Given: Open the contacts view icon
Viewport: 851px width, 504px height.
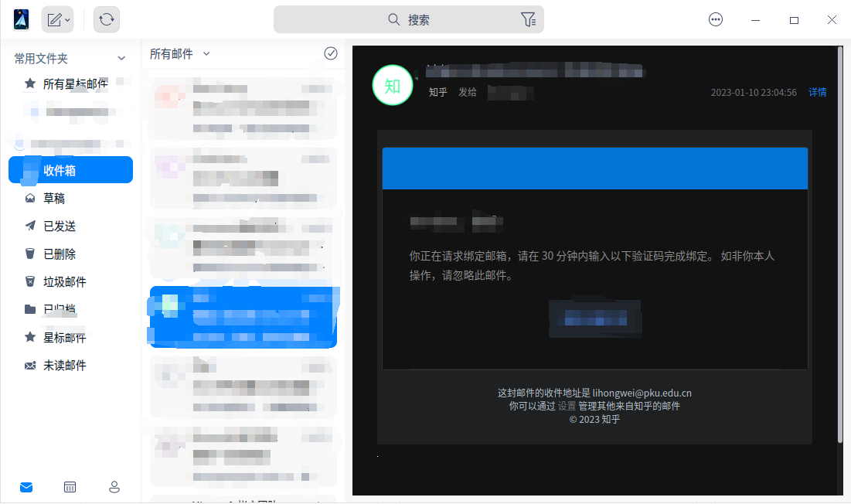Looking at the screenshot, I should [x=114, y=487].
